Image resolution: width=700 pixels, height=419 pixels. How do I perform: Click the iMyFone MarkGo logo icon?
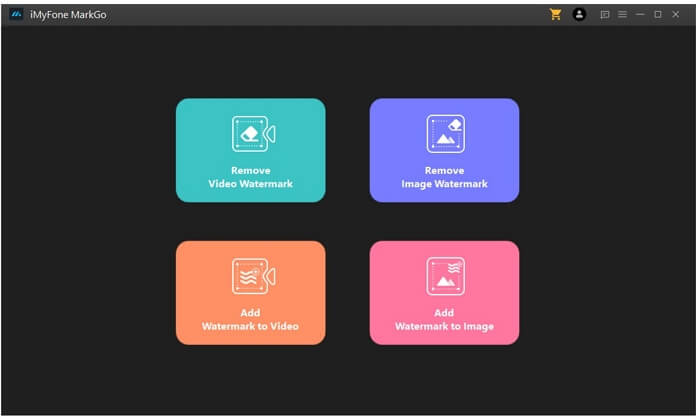tap(16, 15)
